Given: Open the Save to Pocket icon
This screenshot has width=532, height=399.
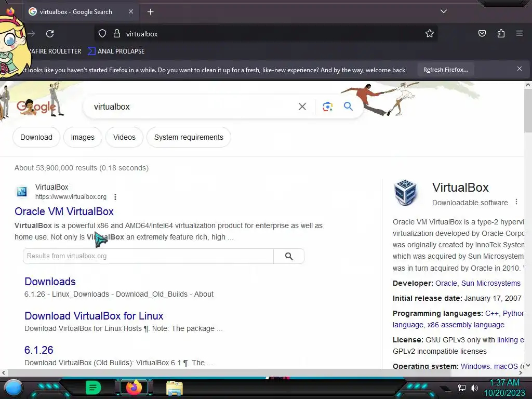Looking at the screenshot, I should click(x=482, y=33).
